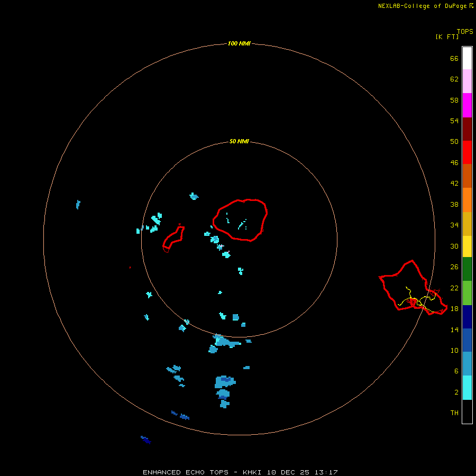Click the KHKI radar site identifier

252,472
